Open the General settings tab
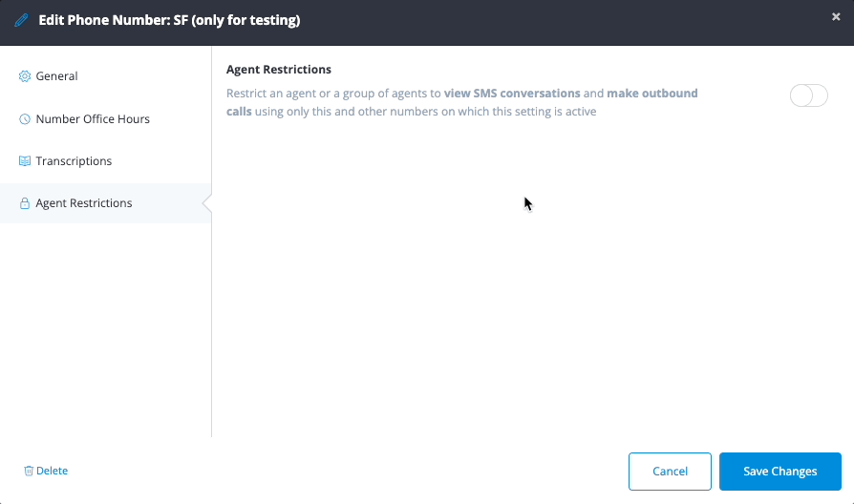Image resolution: width=854 pixels, height=504 pixels. (56, 76)
